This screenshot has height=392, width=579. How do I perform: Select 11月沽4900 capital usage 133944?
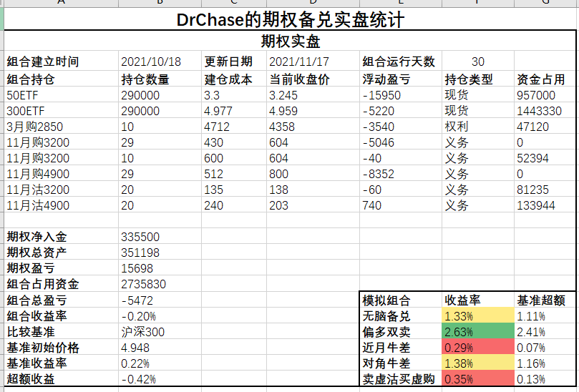pyautogui.click(x=545, y=205)
